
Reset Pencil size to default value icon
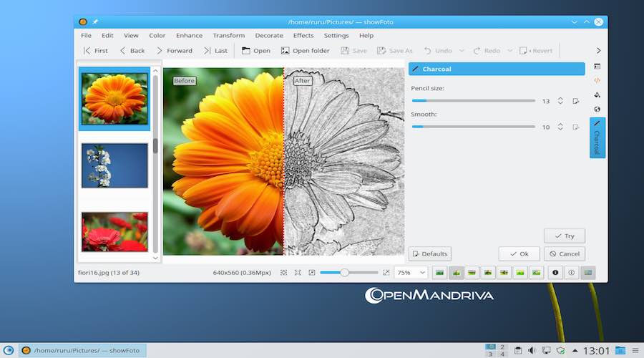pyautogui.click(x=576, y=101)
